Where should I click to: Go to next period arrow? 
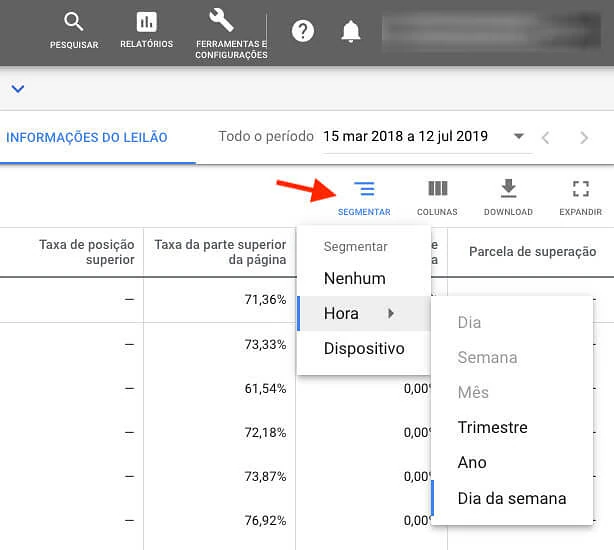584,138
